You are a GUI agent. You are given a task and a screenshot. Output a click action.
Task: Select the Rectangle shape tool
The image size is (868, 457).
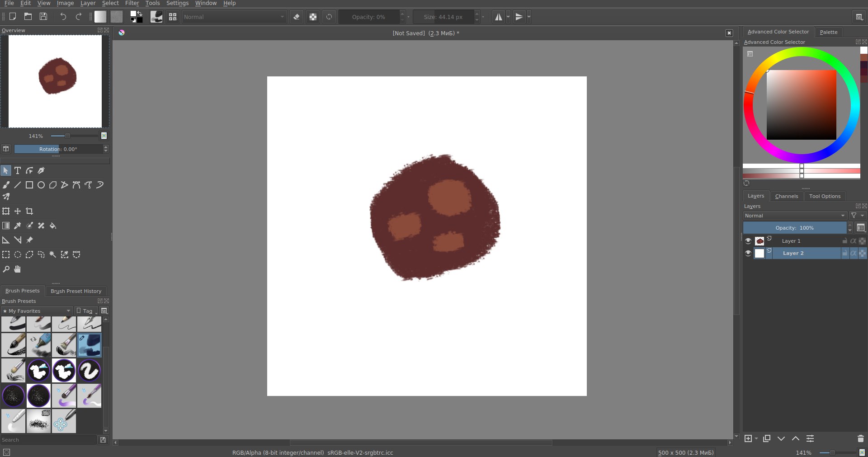tap(29, 185)
